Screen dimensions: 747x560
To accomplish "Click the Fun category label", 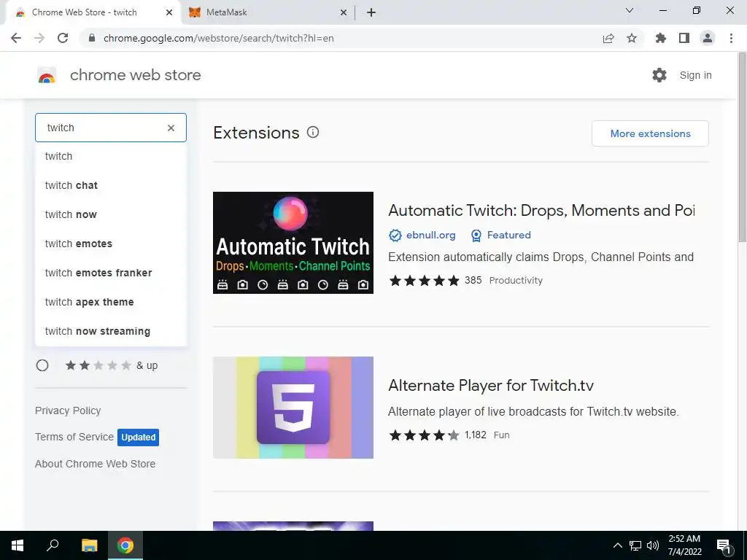I will pos(502,435).
